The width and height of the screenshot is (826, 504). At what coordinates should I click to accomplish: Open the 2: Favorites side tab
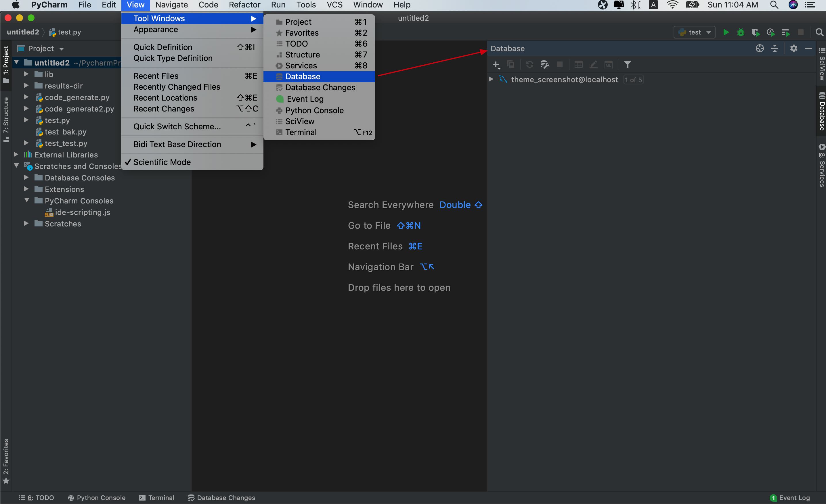point(6,461)
